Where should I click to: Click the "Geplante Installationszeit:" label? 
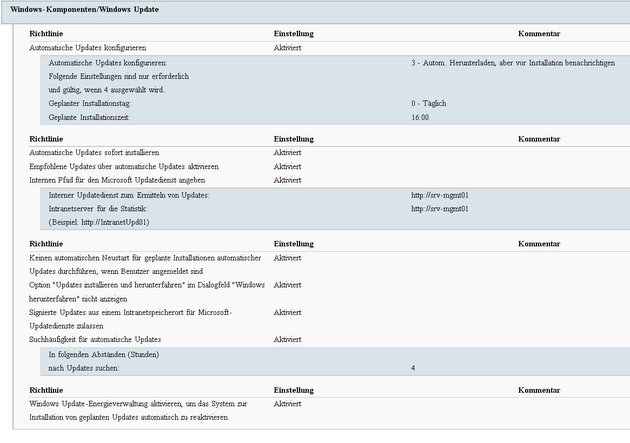pos(89,118)
